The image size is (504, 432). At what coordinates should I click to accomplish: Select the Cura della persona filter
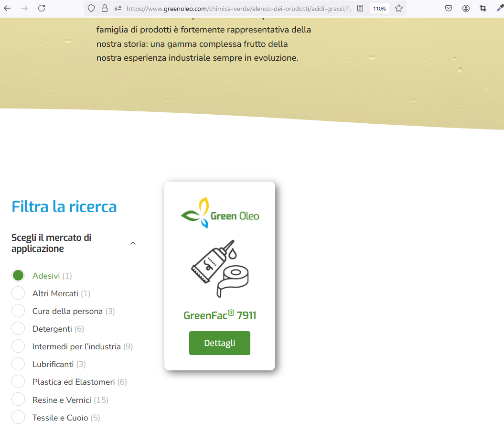[x=18, y=311]
